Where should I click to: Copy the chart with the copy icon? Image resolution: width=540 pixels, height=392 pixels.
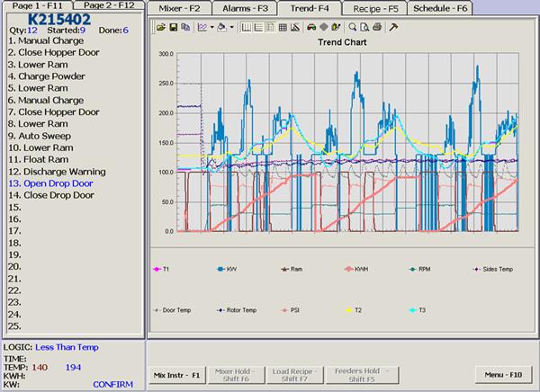[185, 27]
